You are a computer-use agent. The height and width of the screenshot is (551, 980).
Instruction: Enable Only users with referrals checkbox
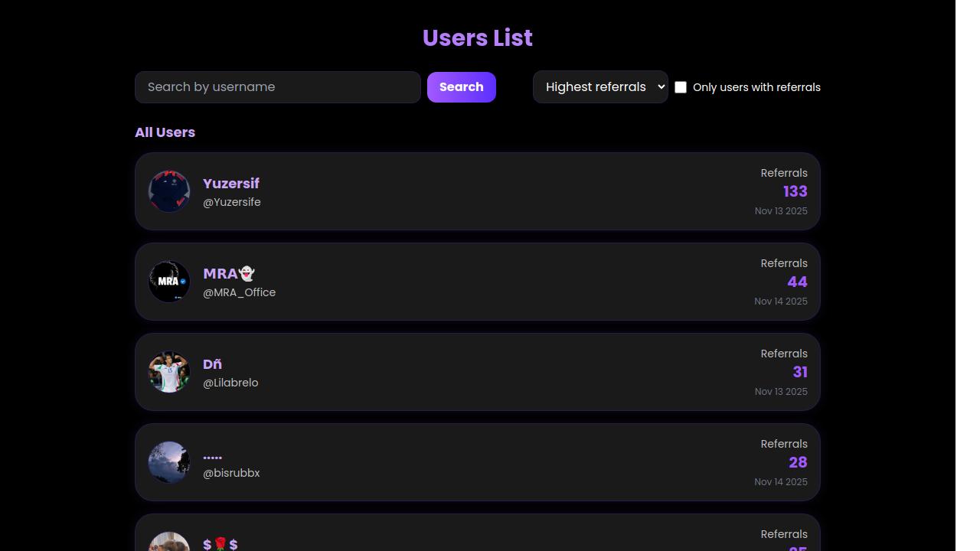click(x=681, y=87)
